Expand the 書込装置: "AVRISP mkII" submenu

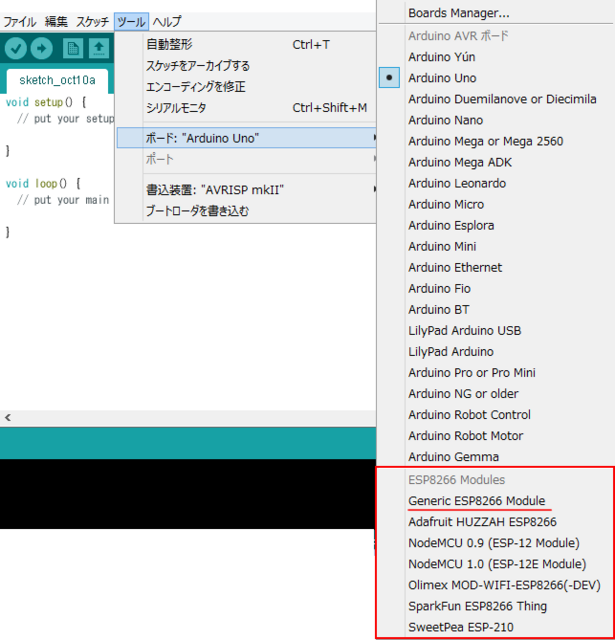pyautogui.click(x=246, y=190)
